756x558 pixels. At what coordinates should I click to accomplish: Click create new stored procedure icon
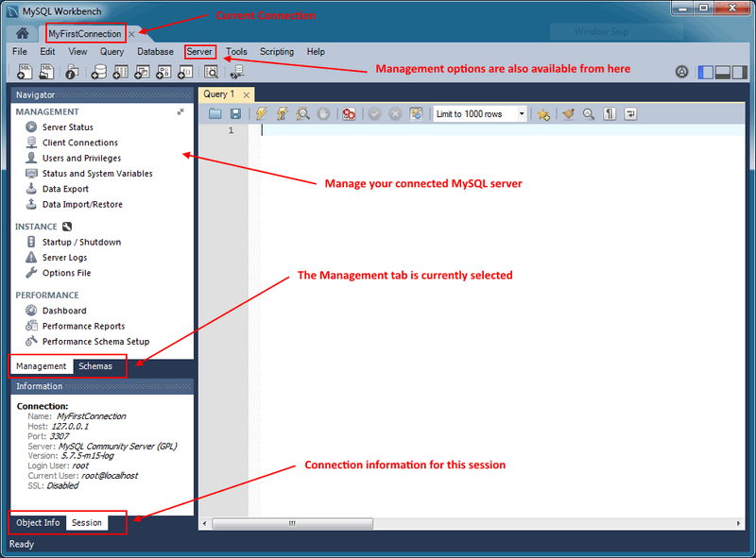(163, 72)
